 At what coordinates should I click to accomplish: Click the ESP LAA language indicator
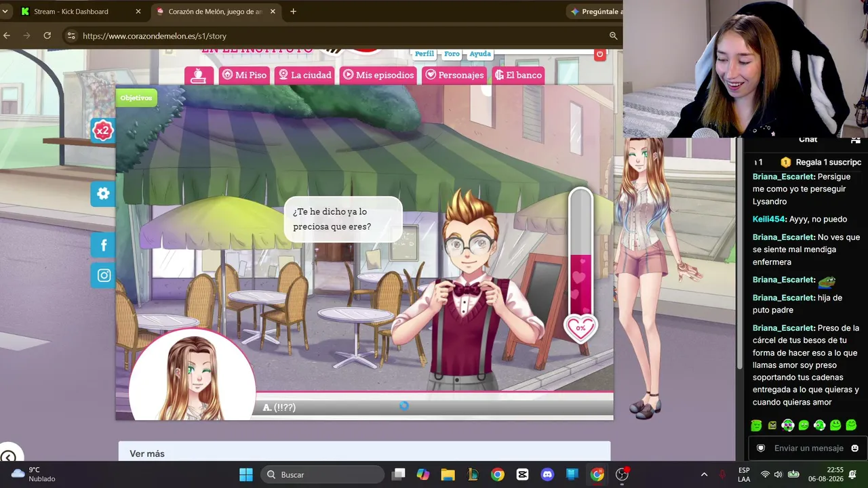(744, 474)
